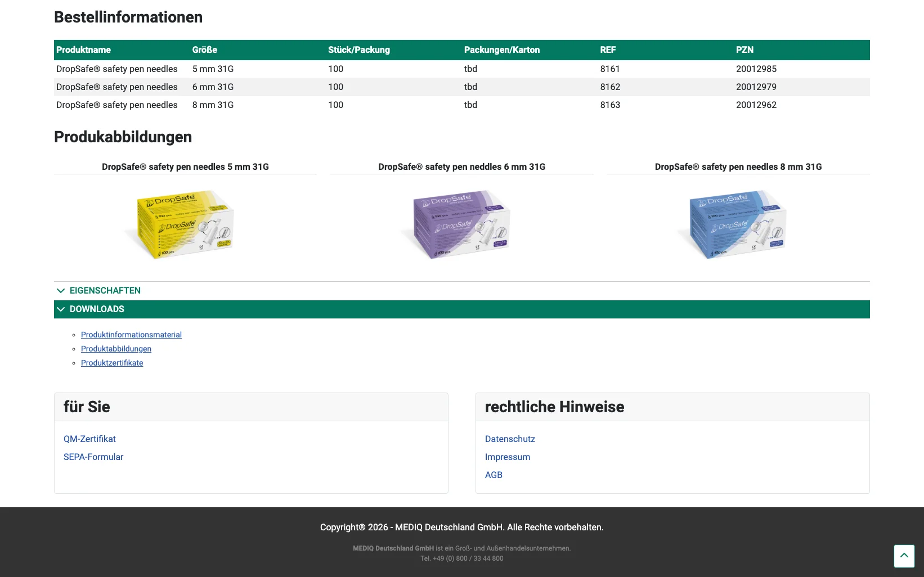Open the SEPA-Formular link

tap(93, 457)
